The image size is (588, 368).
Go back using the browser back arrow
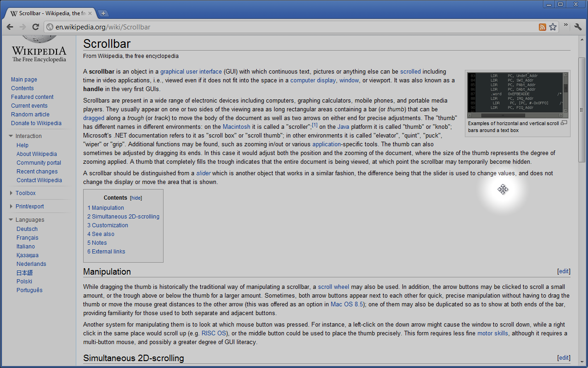[10, 27]
